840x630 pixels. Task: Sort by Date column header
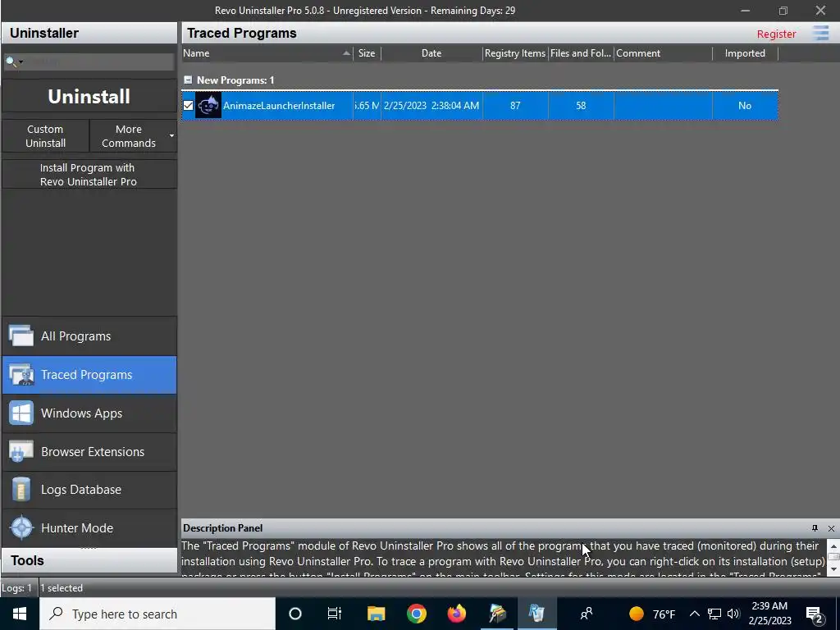click(431, 53)
